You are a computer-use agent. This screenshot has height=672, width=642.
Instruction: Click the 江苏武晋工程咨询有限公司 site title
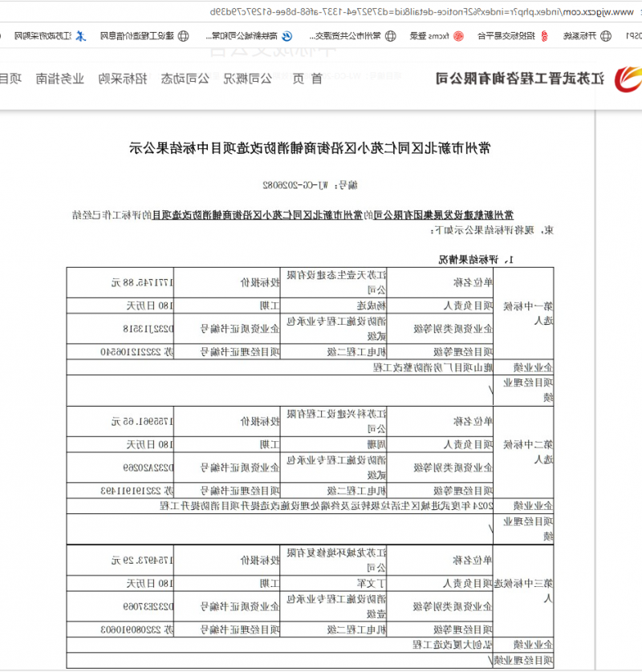coord(520,79)
